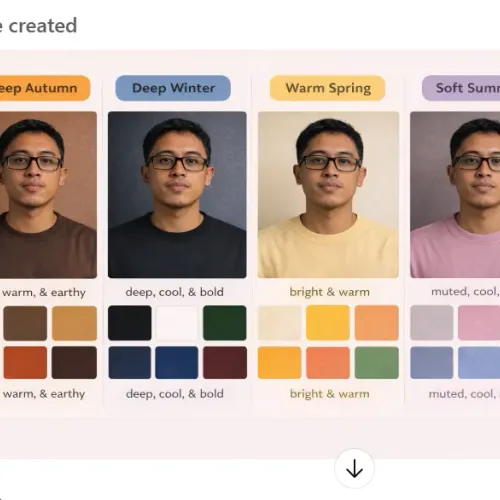Pick the sage green Warm Spring swatch
500x500 pixels.
(377, 363)
